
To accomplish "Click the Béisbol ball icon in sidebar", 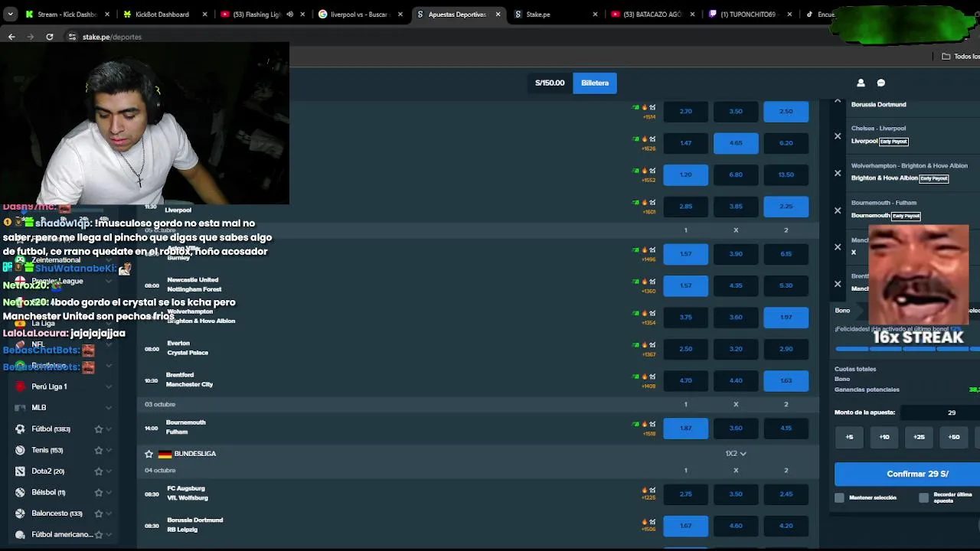I will pos(20,492).
